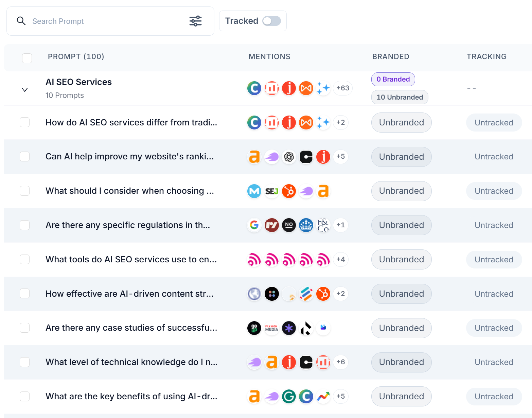Screen dimensions: 532x418
Task: Expand the +6 mentions badge in the technical knowledge row
Action: [x=340, y=362]
